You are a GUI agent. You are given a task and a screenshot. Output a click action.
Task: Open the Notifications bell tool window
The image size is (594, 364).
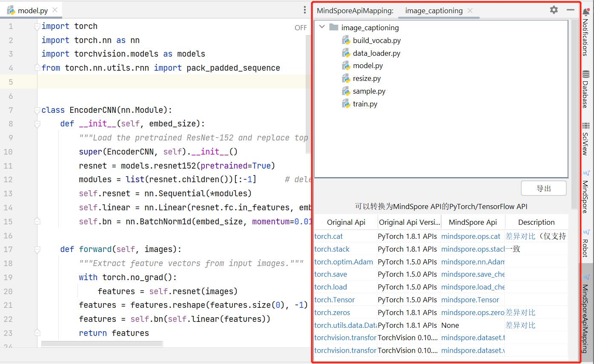[x=586, y=32]
